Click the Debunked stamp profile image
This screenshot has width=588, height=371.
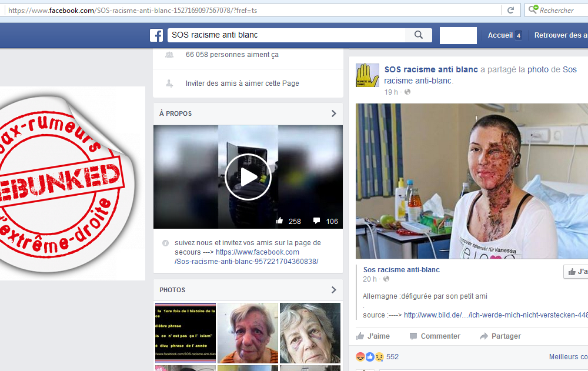coord(72,183)
